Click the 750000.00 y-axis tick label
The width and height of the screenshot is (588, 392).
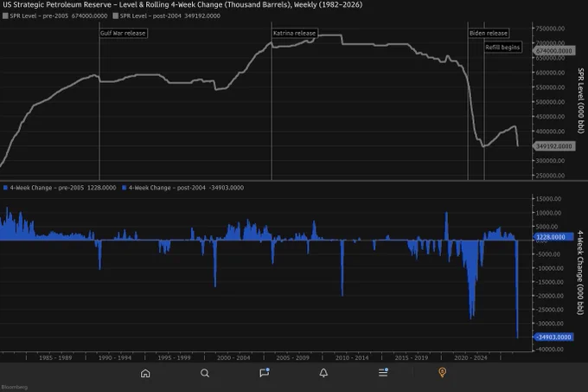pos(550,29)
